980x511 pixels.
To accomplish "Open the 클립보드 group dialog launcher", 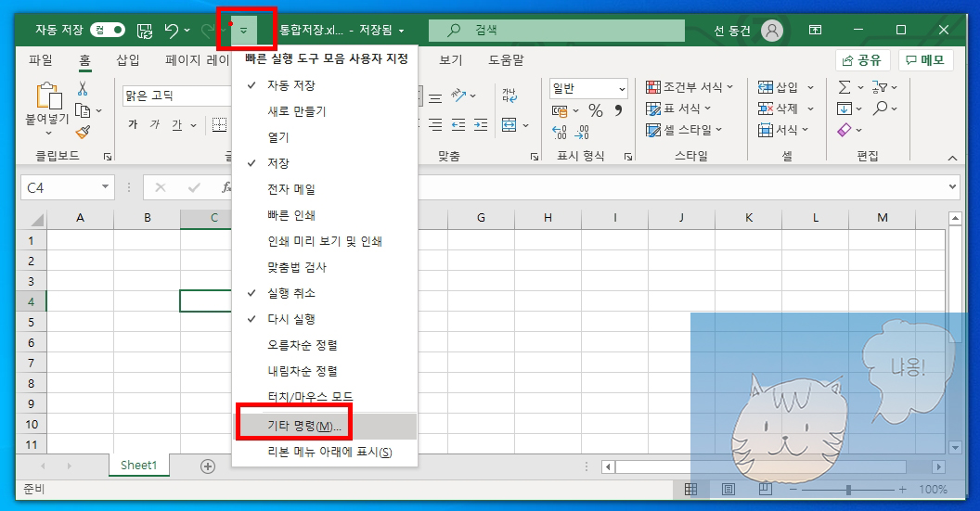I will tap(108, 157).
